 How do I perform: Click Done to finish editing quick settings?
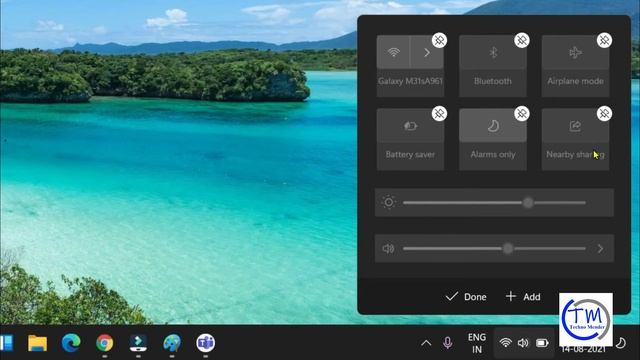[466, 297]
